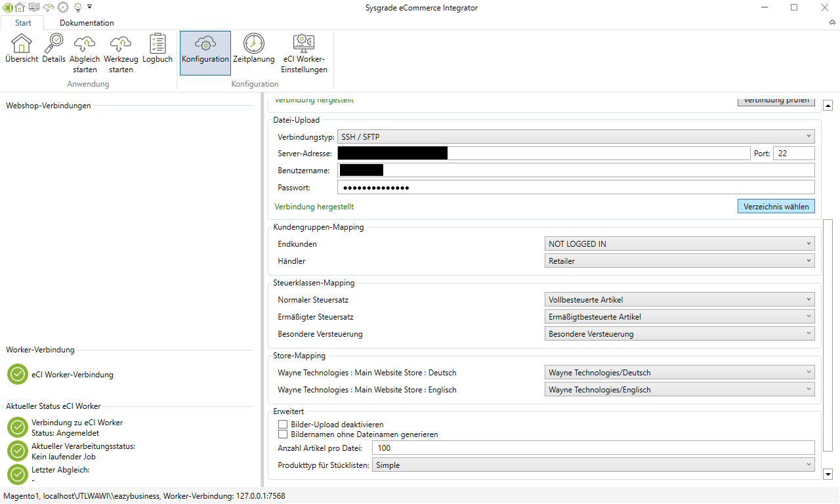Click into the Port field
Screen dimensions: 840x504
pos(794,154)
